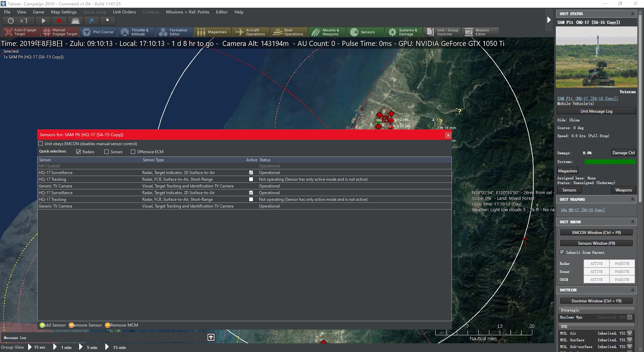
Task: Toggle Inherit from Parent checkbox
Action: point(562,252)
